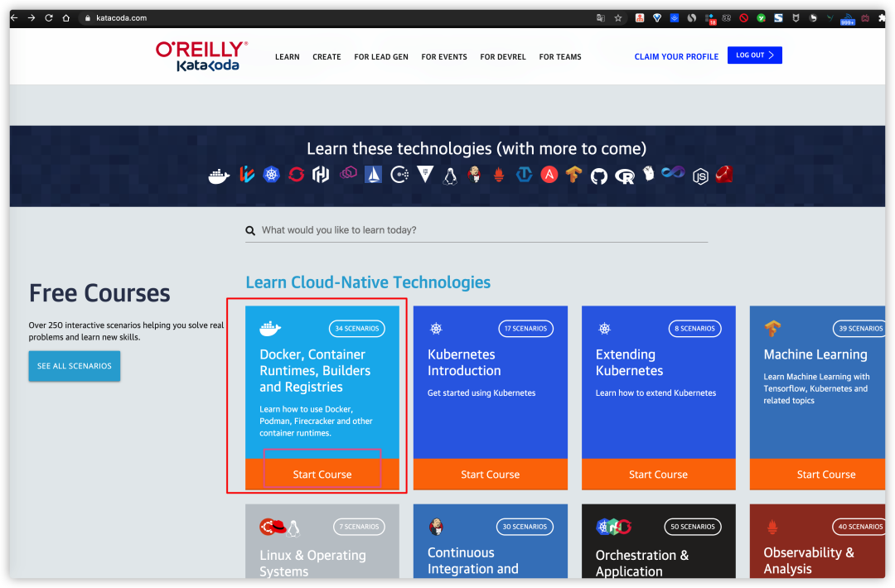
Task: Click the TensorFlow icon in banner
Action: tap(573, 175)
